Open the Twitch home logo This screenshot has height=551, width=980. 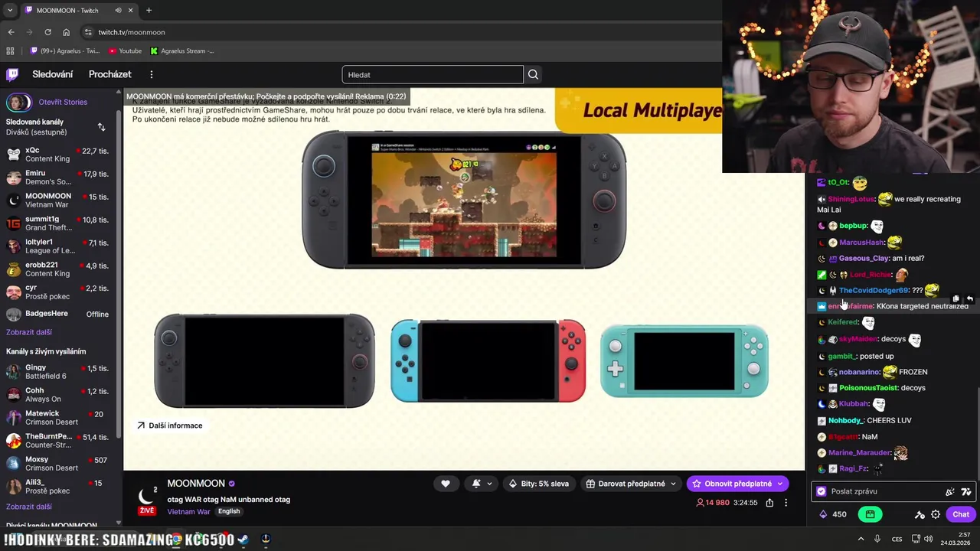12,74
